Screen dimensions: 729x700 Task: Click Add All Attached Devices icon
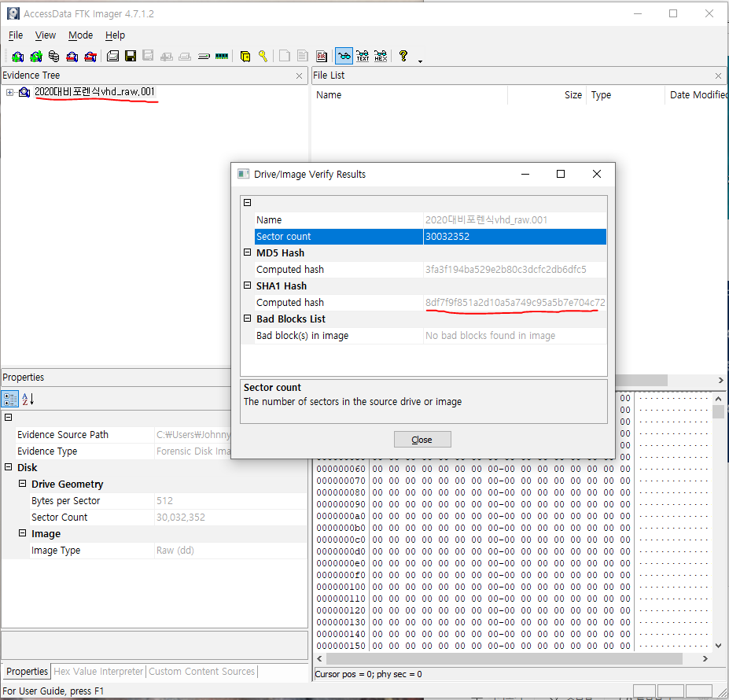(x=36, y=57)
